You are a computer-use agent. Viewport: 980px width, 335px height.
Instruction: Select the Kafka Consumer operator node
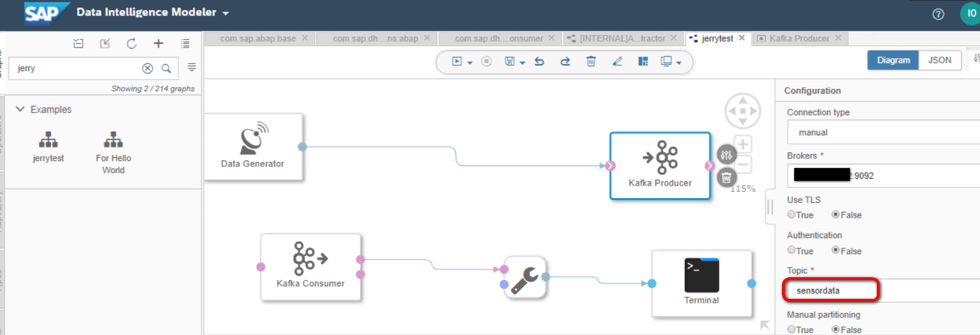point(311,267)
